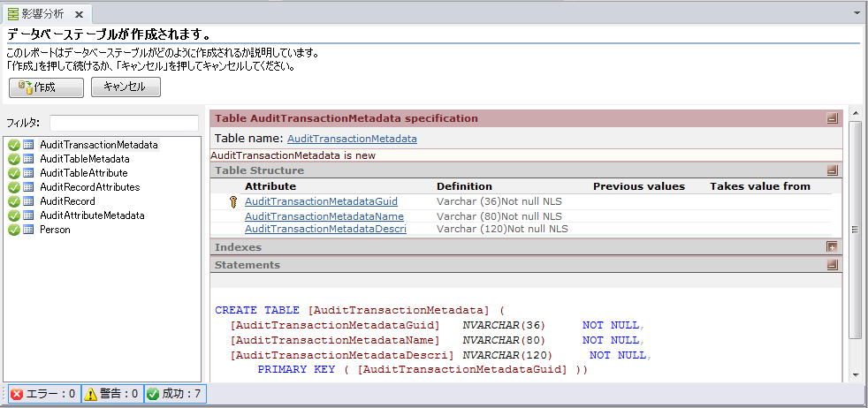The height and width of the screenshot is (408, 868).
Task: Toggle the 成功 : 7 status filter
Action: 176,394
